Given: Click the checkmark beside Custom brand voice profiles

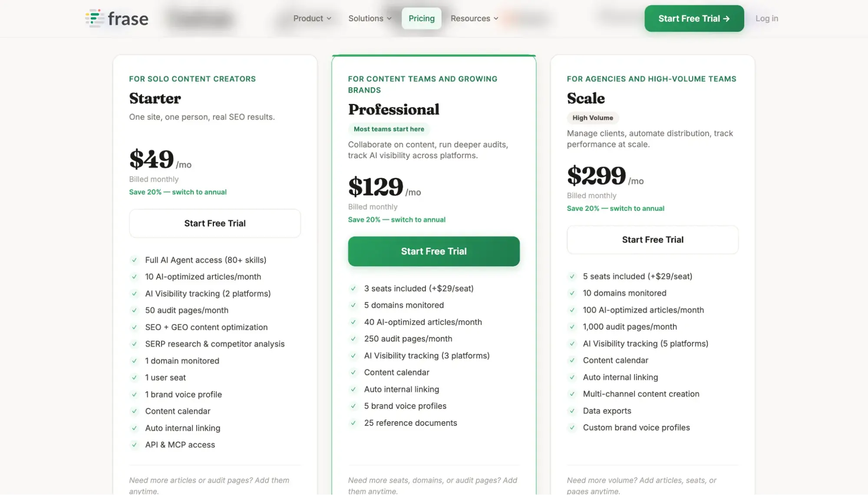Looking at the screenshot, I should pyautogui.click(x=572, y=428).
